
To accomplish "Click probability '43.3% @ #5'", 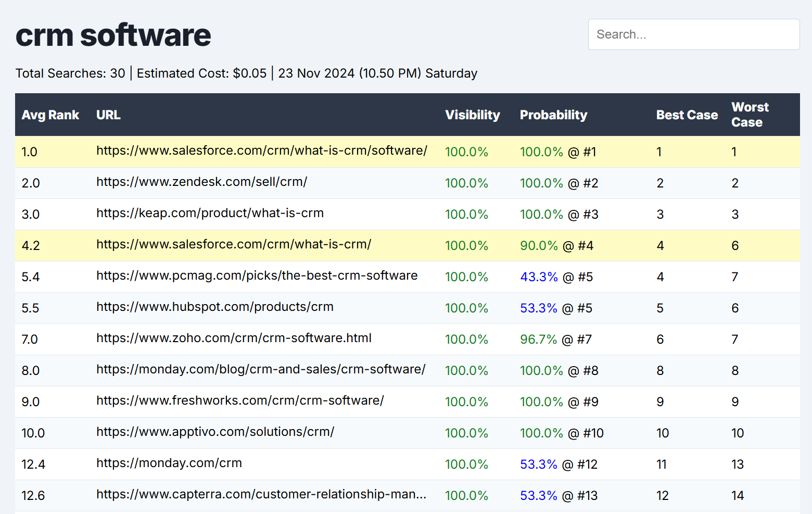I will 556,277.
